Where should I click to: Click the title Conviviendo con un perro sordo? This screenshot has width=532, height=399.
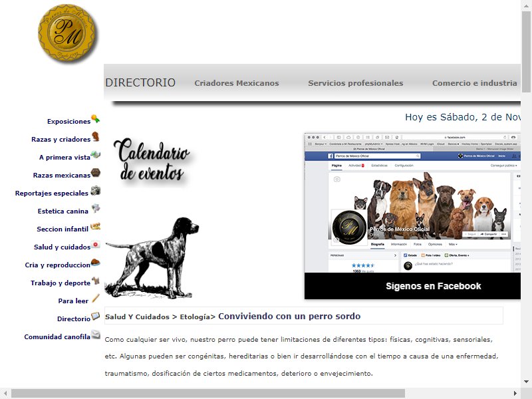(x=289, y=317)
